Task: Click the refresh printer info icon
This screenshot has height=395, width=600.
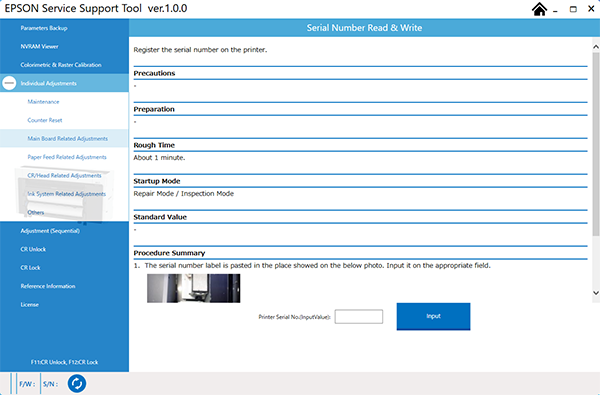Action: [x=77, y=383]
